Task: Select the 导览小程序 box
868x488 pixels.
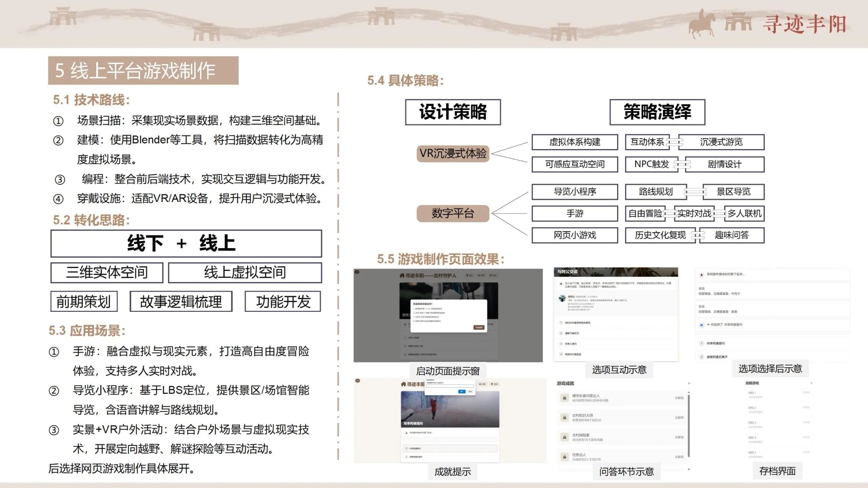Action: click(575, 192)
